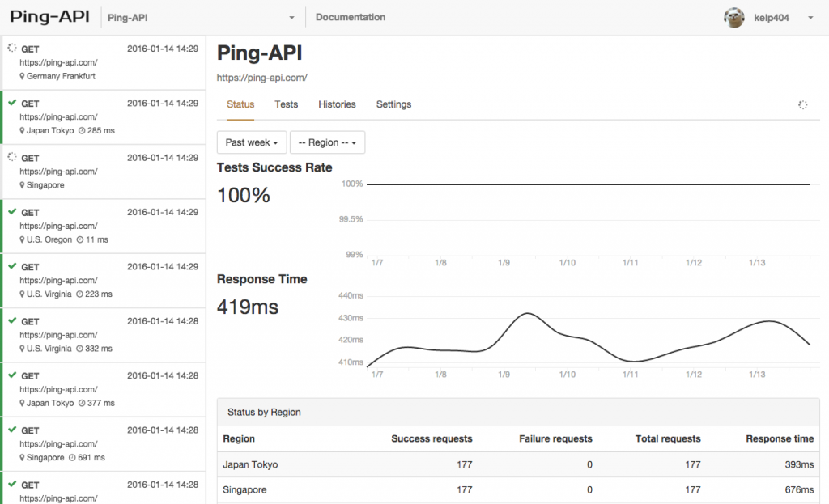Screen dimensions: 829x504
Task: Click location pin icon next to U.S. Oregon
Action: (23, 239)
